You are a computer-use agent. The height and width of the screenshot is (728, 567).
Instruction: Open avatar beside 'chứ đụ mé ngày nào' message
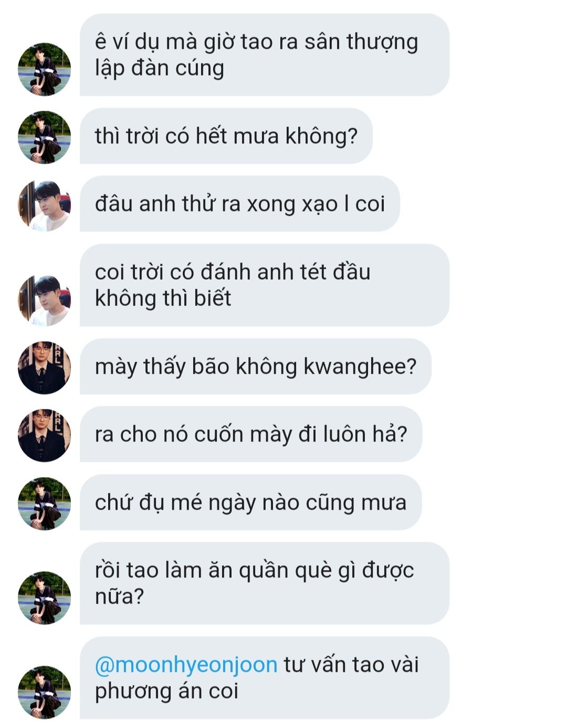coord(45,503)
